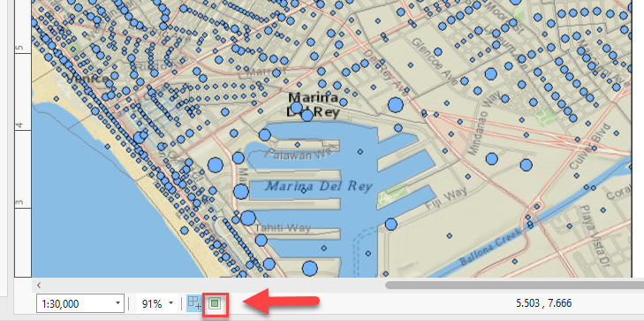
Task: Open the 91% zoom percentage dropdown
Action: pos(170,303)
